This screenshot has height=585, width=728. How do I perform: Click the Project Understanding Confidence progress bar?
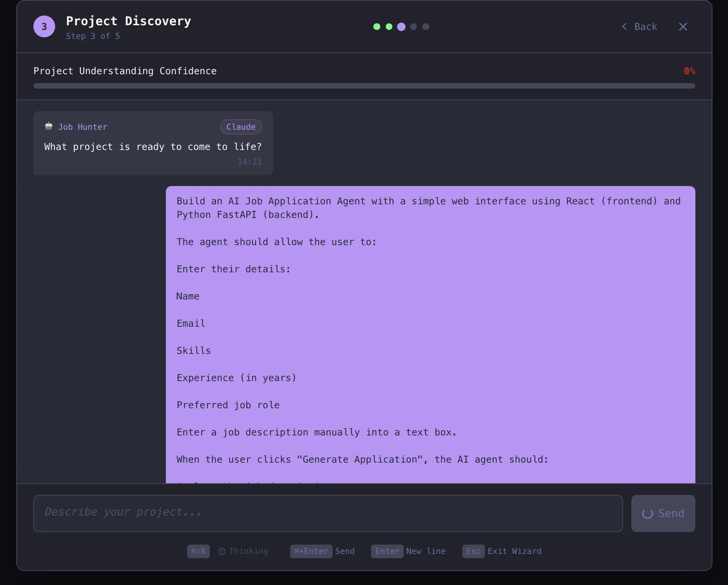(364, 86)
